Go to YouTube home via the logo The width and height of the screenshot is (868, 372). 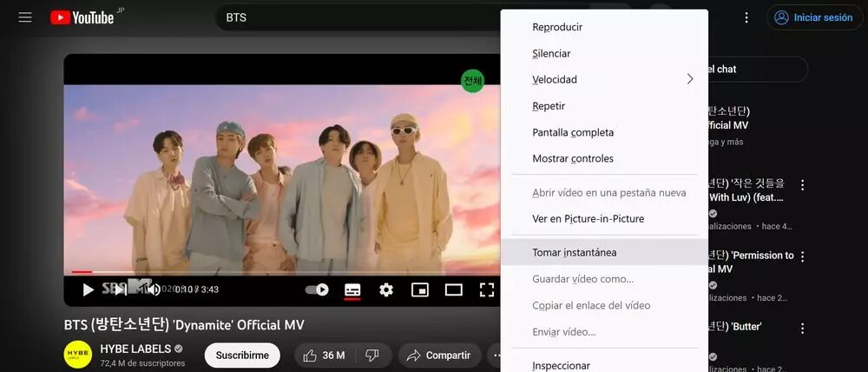pyautogui.click(x=82, y=17)
